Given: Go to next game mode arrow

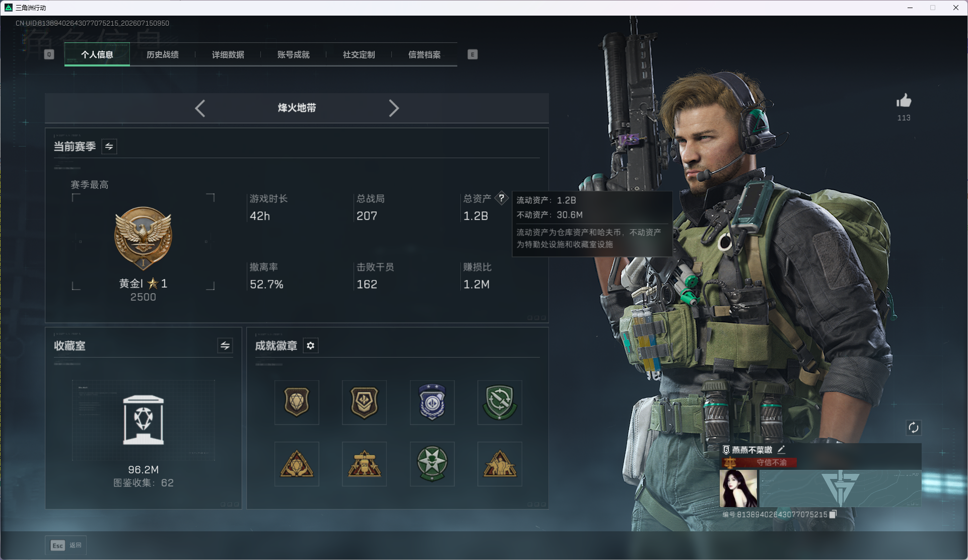Looking at the screenshot, I should click(x=394, y=108).
